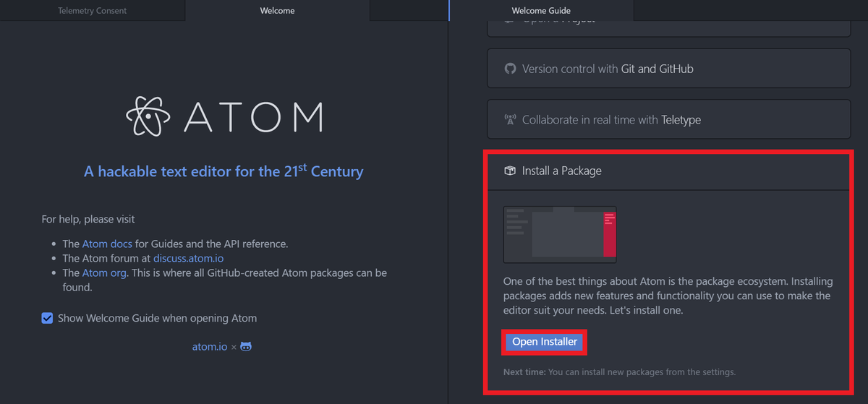868x404 pixels.
Task: Select the Welcome tab
Action: click(x=278, y=10)
